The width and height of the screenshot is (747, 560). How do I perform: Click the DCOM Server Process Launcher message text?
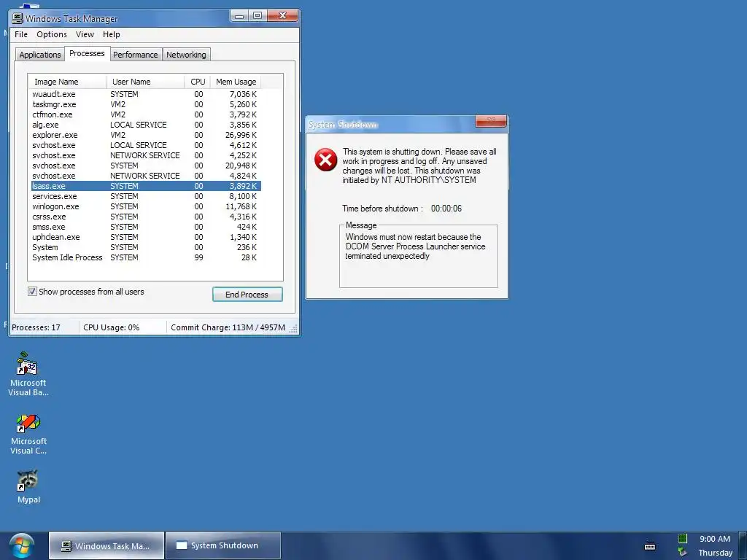(x=415, y=246)
